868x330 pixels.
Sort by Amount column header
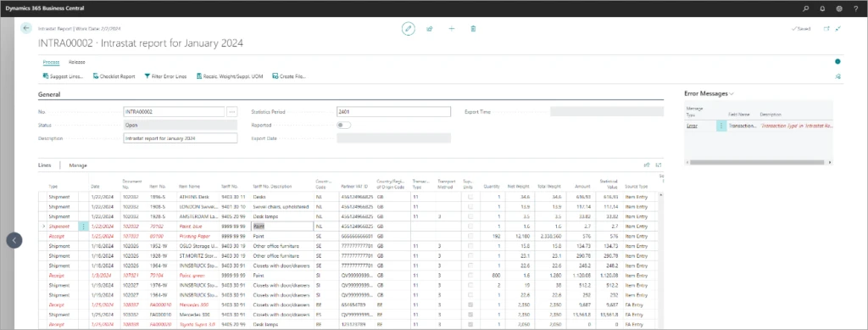(581, 187)
